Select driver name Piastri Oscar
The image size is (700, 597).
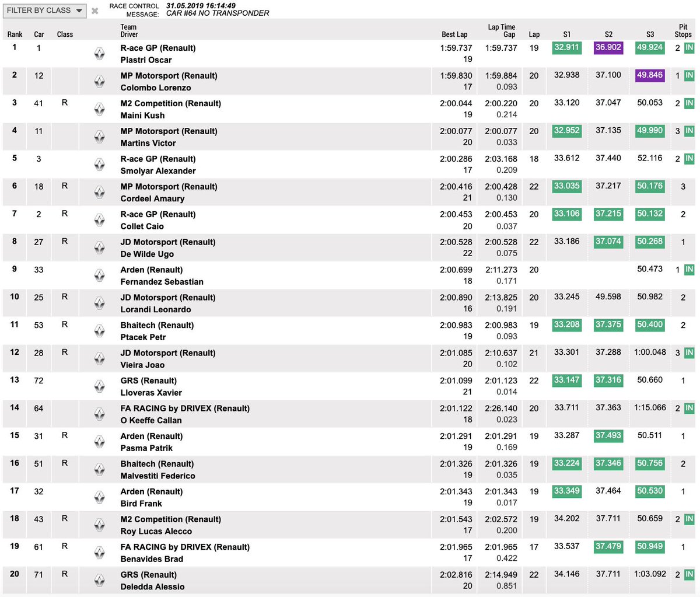pyautogui.click(x=146, y=60)
